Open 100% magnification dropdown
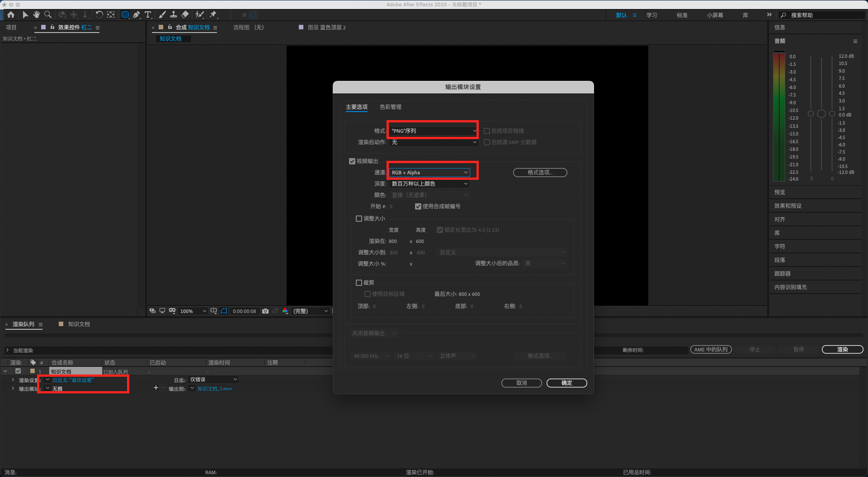The image size is (868, 477). click(x=193, y=311)
